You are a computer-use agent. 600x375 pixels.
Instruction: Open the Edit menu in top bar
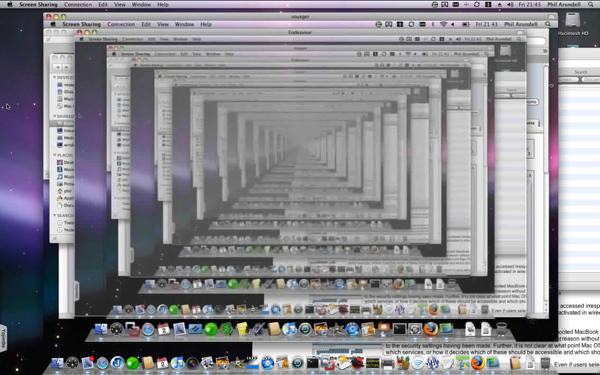tap(103, 4)
